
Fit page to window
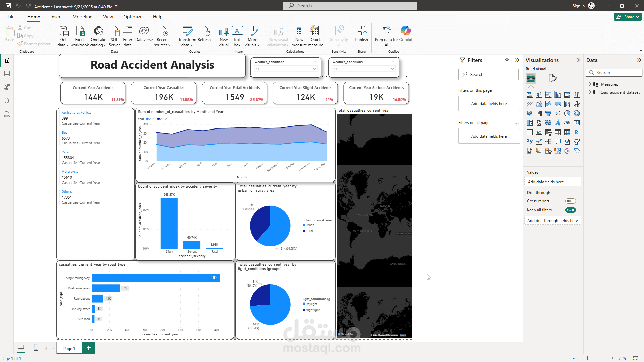click(x=635, y=358)
